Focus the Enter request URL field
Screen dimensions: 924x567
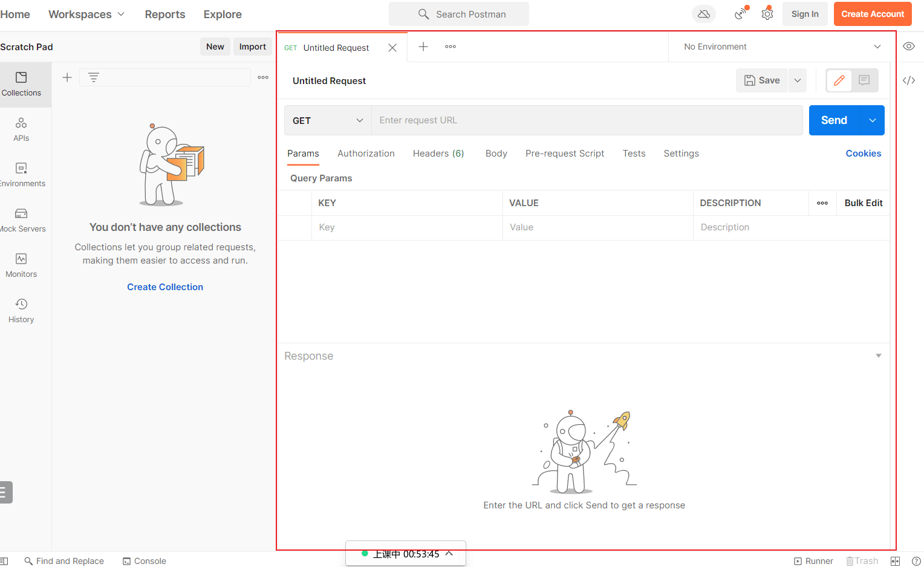click(x=587, y=120)
